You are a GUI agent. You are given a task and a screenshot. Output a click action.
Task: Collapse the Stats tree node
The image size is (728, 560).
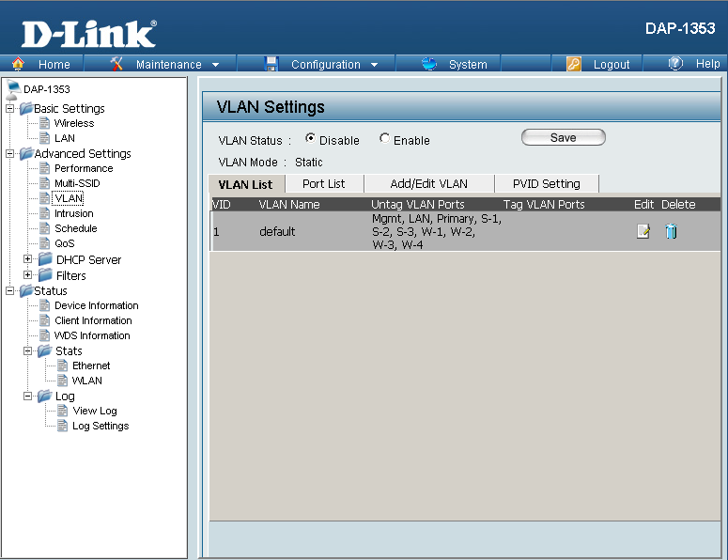click(28, 350)
